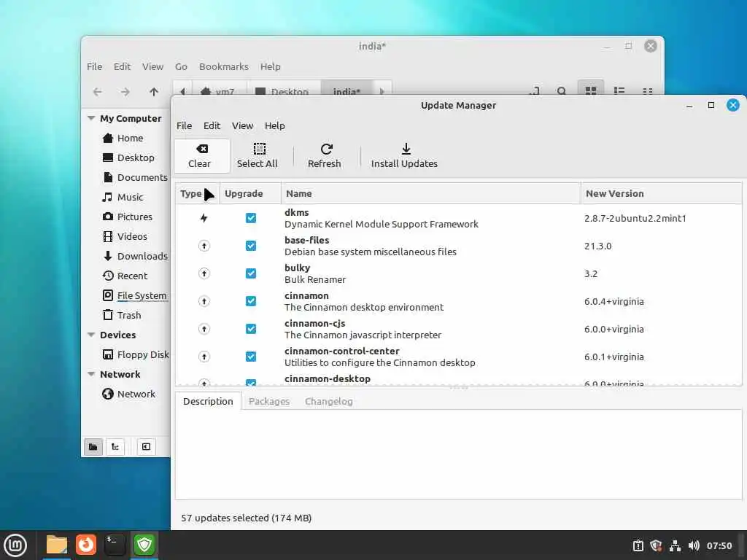
Task: Open Update Manager File menu
Action: coord(184,125)
